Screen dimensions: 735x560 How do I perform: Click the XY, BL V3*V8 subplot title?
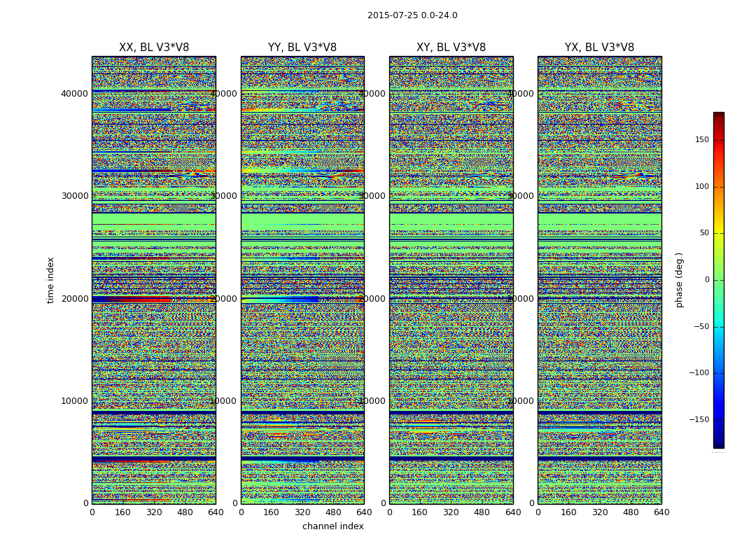(x=451, y=48)
